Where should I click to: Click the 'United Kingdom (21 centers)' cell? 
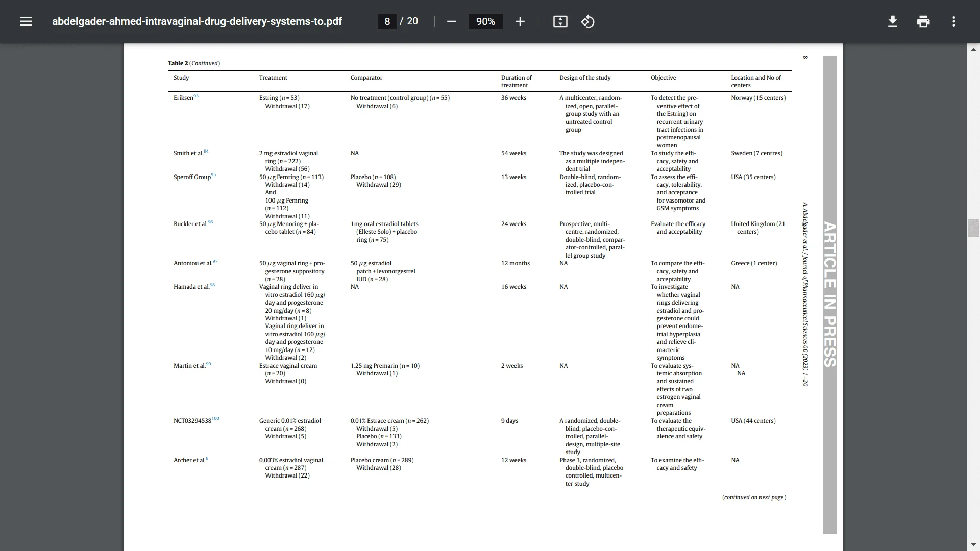click(x=758, y=228)
